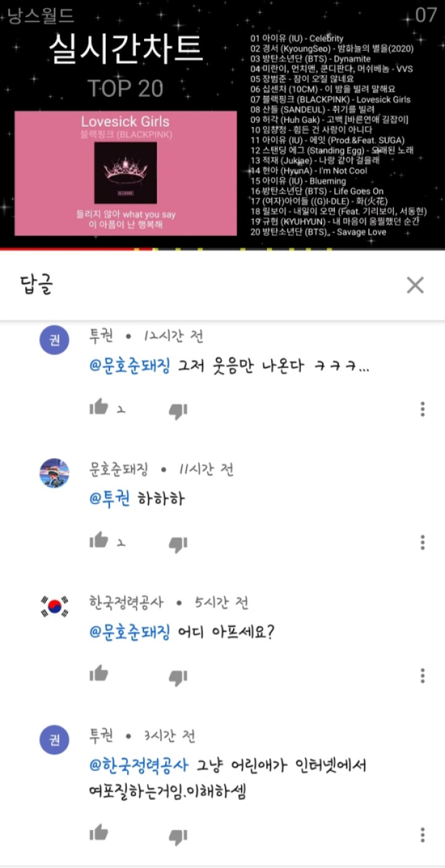This screenshot has height=868, width=445.
Task: Dislike 문호준돼징's 하하하 reply
Action: [x=178, y=544]
